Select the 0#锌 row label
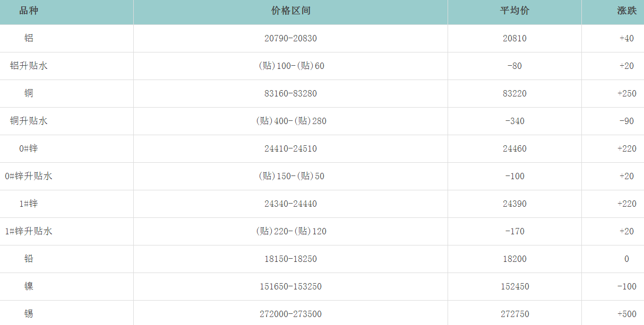 pos(29,148)
